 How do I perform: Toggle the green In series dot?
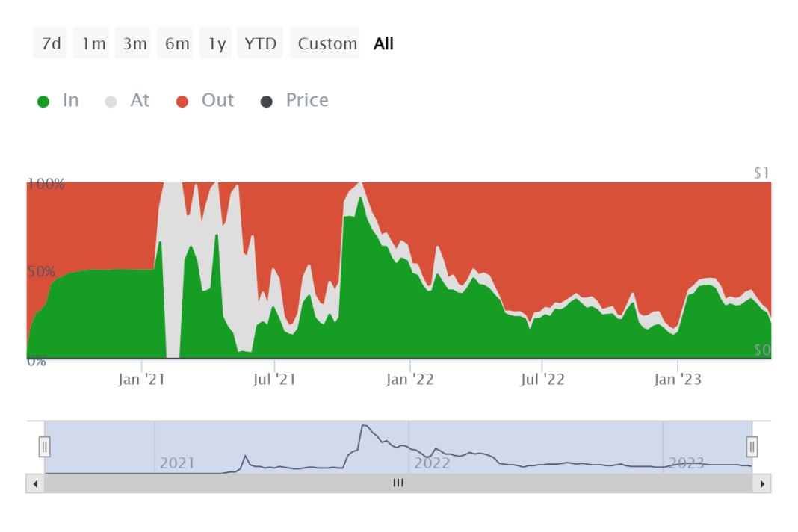43,102
